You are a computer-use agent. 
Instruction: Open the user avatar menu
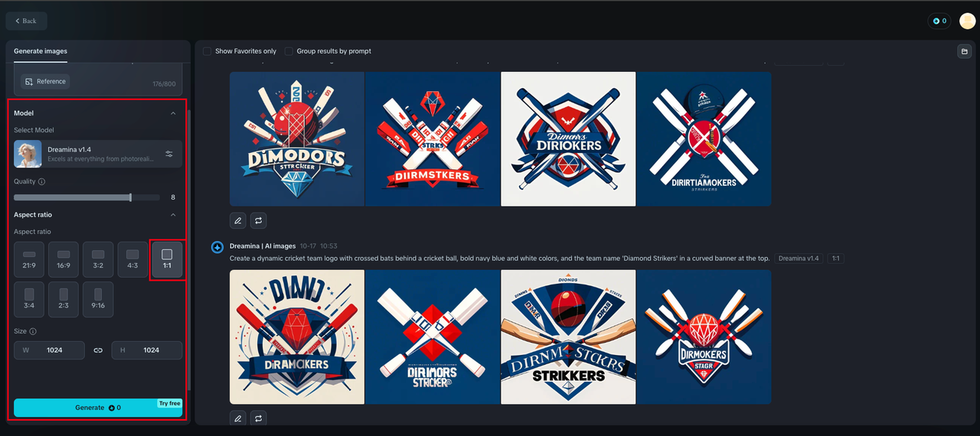tap(967, 21)
